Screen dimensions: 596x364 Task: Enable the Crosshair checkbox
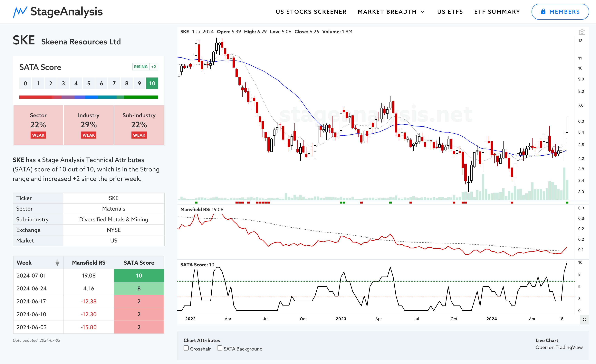click(186, 348)
